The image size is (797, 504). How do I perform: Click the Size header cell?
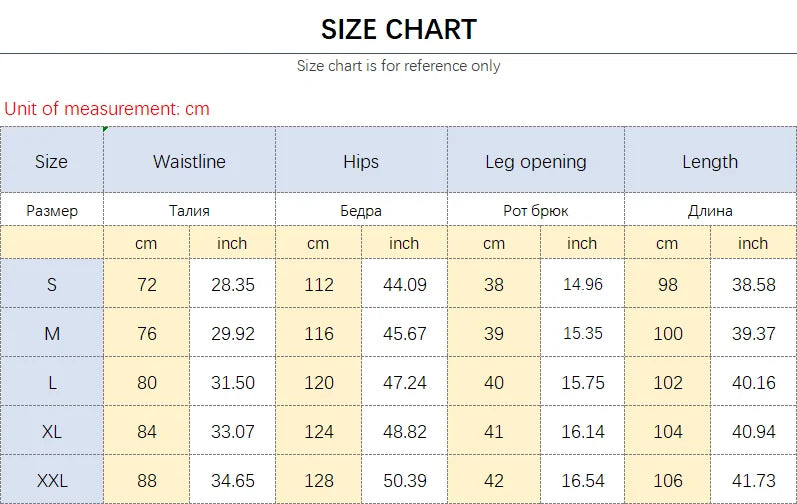pyautogui.click(x=51, y=161)
